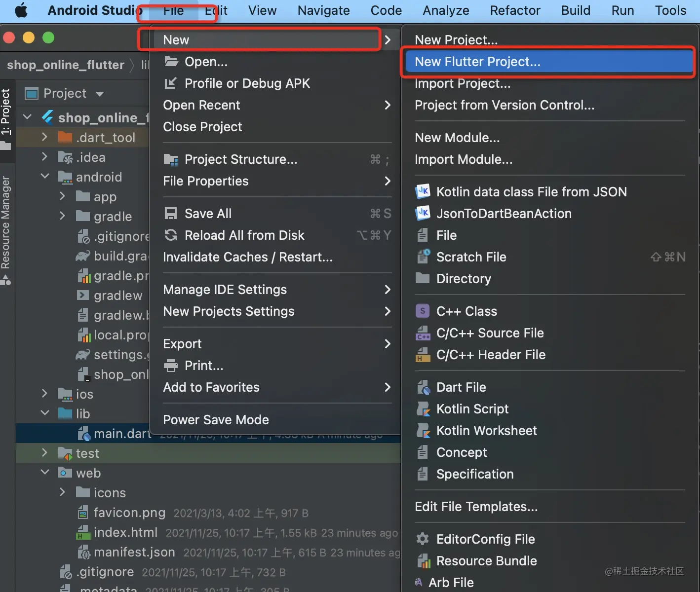This screenshot has width=700, height=592.
Task: Expand the .idea folder
Action: point(44,157)
